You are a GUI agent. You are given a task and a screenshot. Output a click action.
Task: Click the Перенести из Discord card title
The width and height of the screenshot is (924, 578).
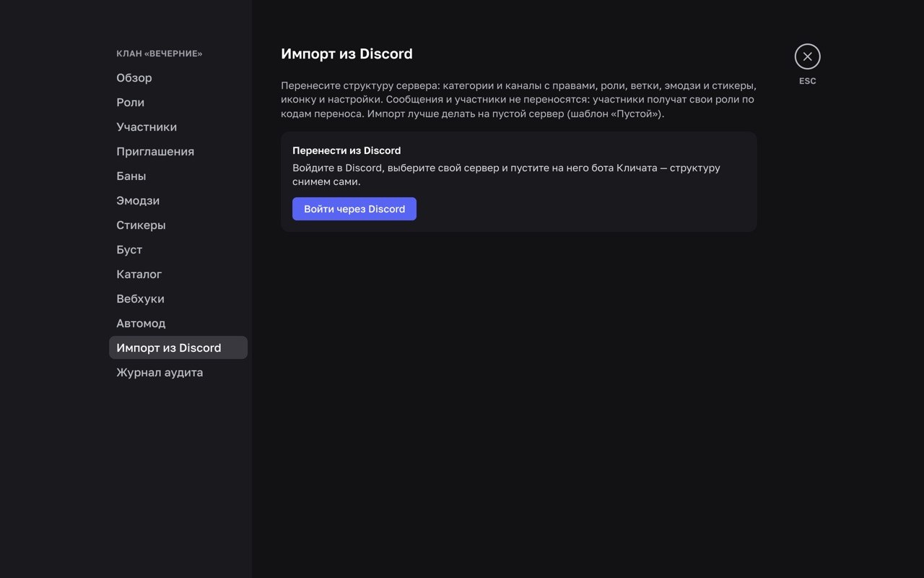(x=346, y=150)
